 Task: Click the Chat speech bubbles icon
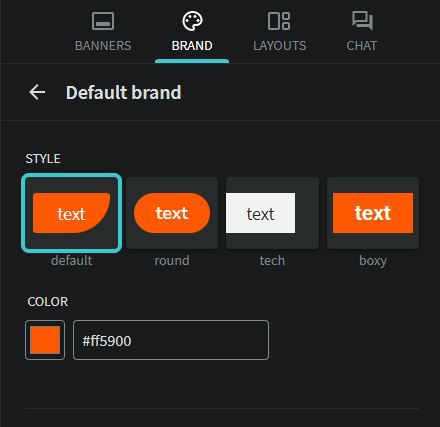tap(362, 21)
